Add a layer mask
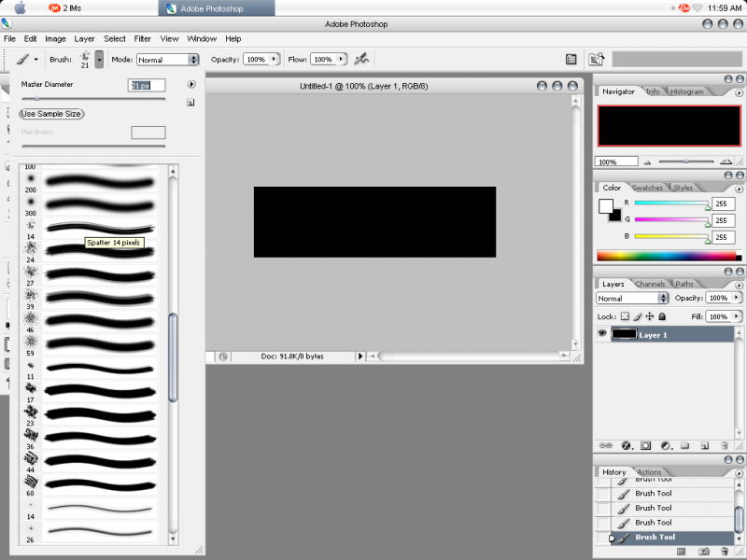This screenshot has height=560, width=747. click(x=645, y=446)
